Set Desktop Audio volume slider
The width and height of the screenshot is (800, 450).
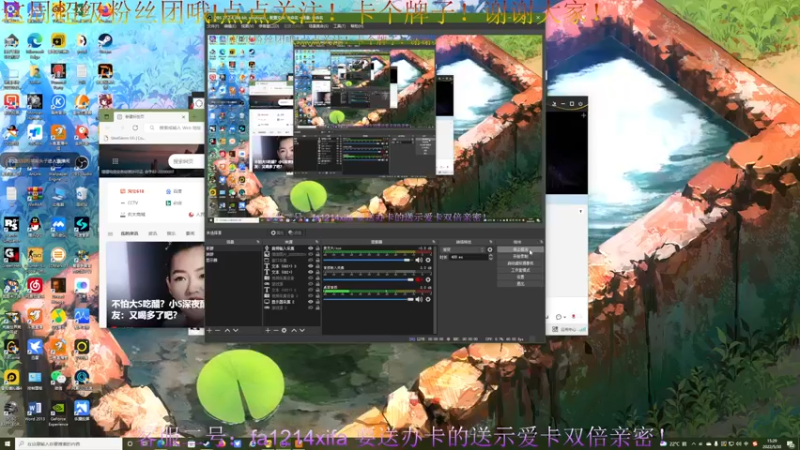(x=368, y=299)
